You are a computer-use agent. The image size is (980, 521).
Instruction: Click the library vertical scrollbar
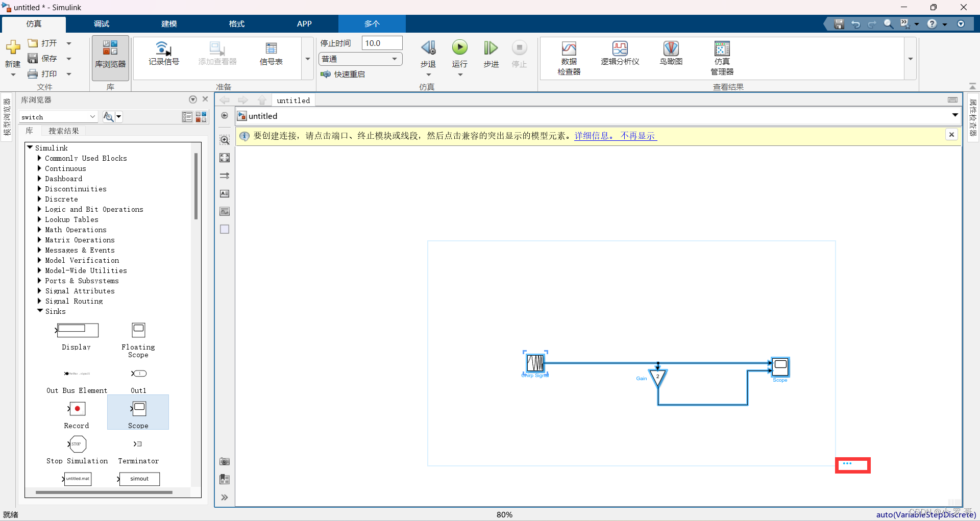[x=196, y=186]
